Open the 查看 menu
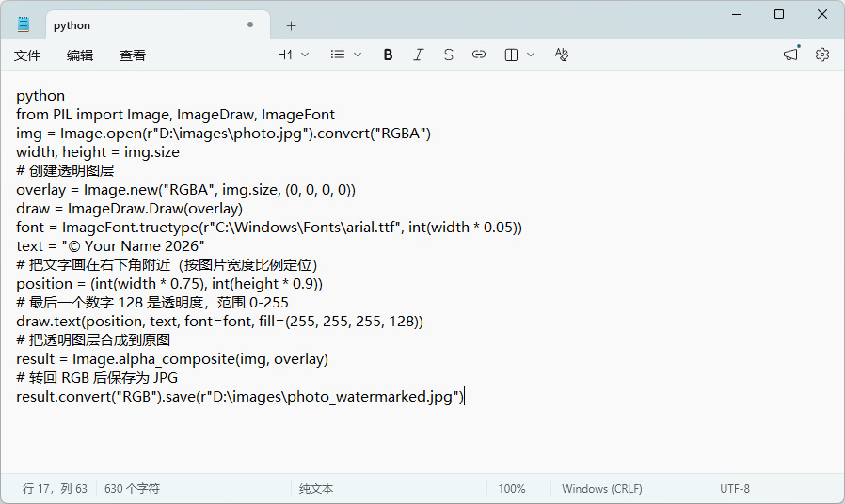845x504 pixels. click(133, 55)
